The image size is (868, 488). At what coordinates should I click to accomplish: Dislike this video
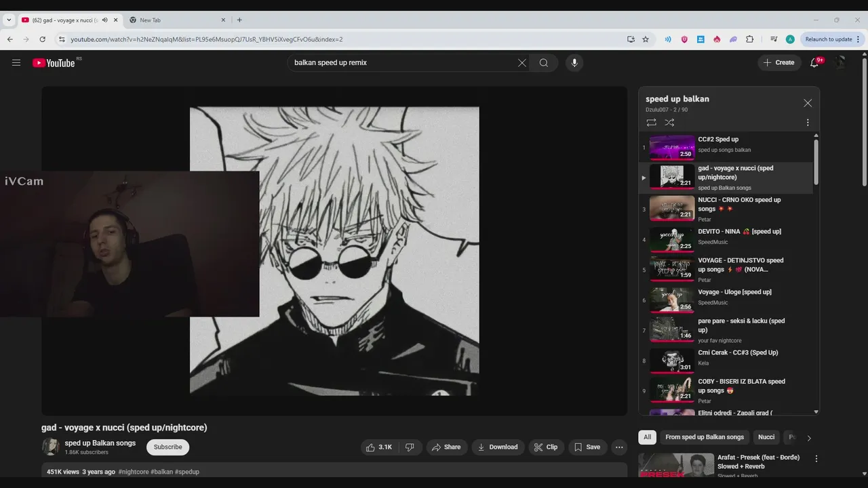pos(410,447)
